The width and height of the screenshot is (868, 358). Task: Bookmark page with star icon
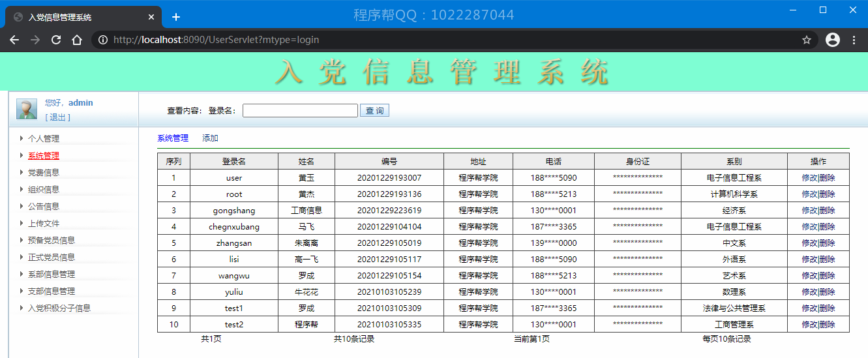point(807,40)
